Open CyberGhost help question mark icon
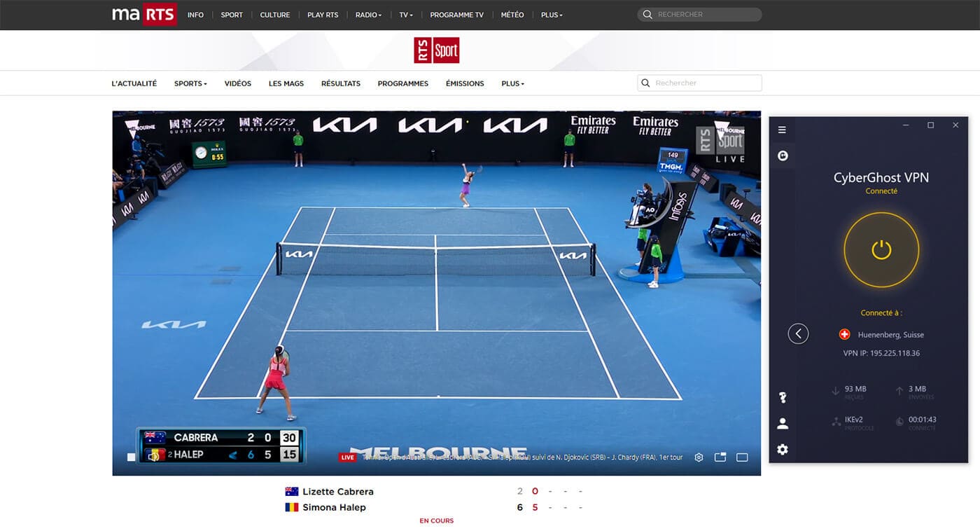This screenshot has width=980, height=531. (x=783, y=397)
